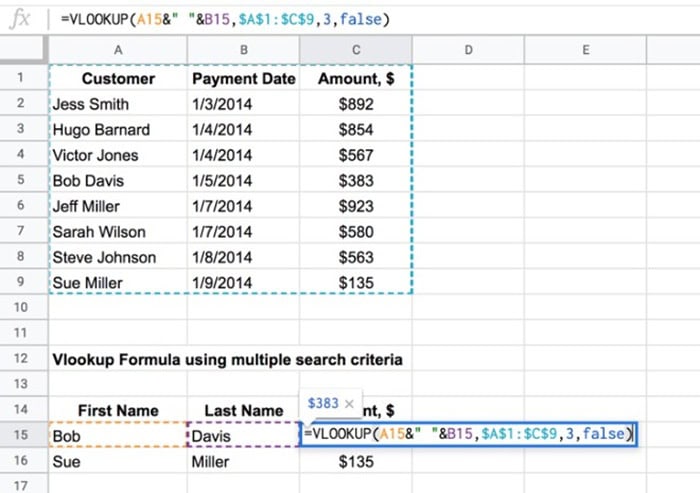Click the Davis last name cell
This screenshot has height=493, width=700.
(x=243, y=436)
